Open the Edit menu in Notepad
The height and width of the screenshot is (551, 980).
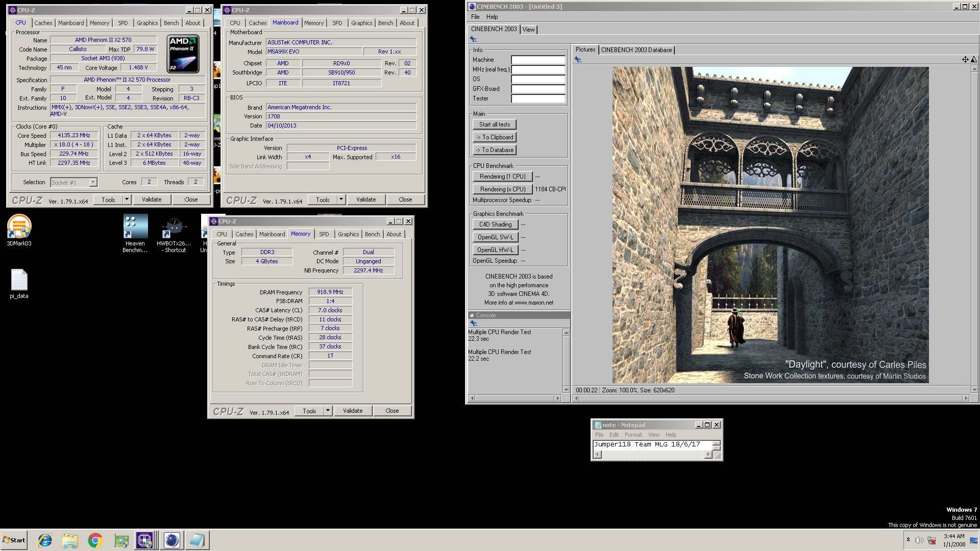pos(614,435)
